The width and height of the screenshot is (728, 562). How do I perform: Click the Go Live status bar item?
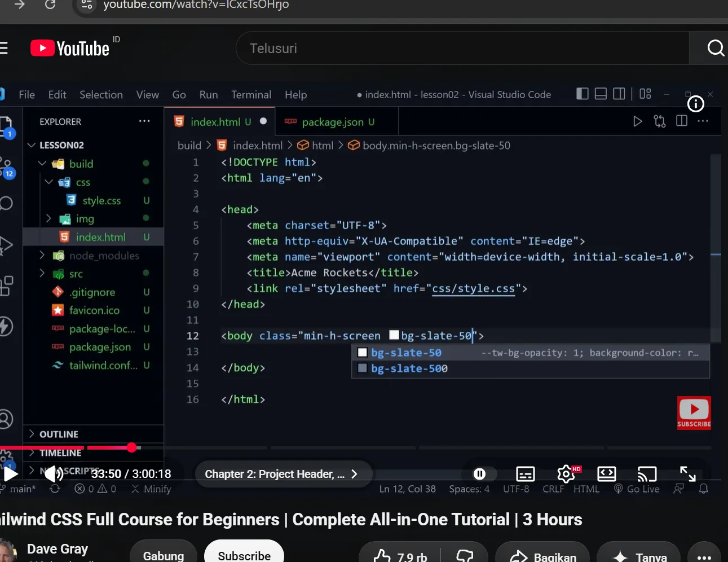coord(637,489)
